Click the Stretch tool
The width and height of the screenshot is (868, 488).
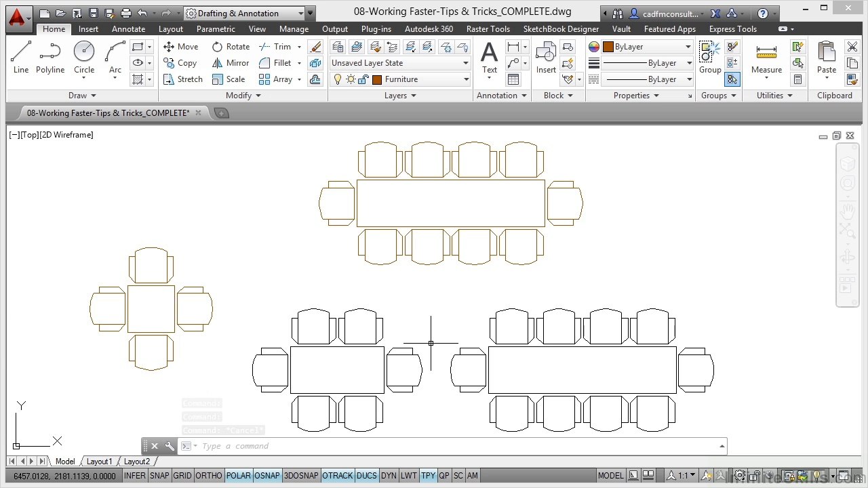click(x=183, y=79)
